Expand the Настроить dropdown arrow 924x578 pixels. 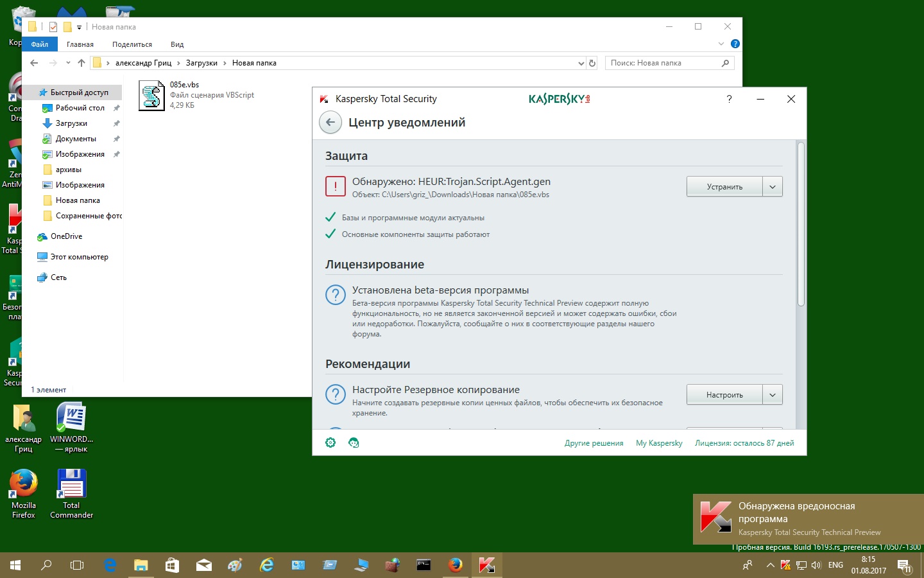[x=773, y=394]
